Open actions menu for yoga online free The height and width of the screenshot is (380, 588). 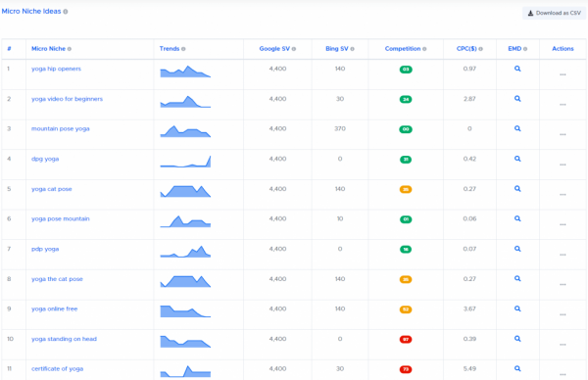tap(563, 314)
